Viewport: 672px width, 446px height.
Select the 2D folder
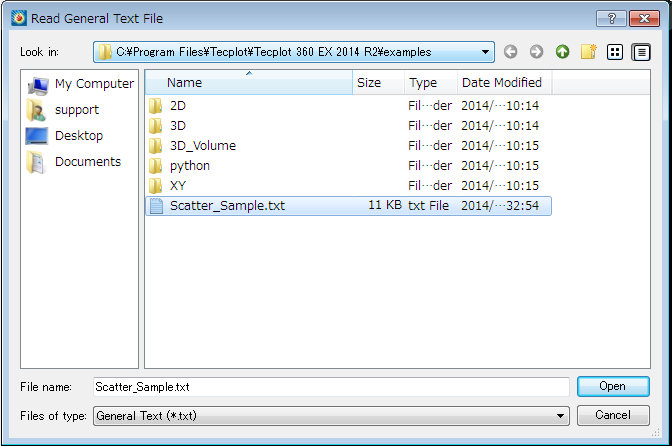(348, 106)
